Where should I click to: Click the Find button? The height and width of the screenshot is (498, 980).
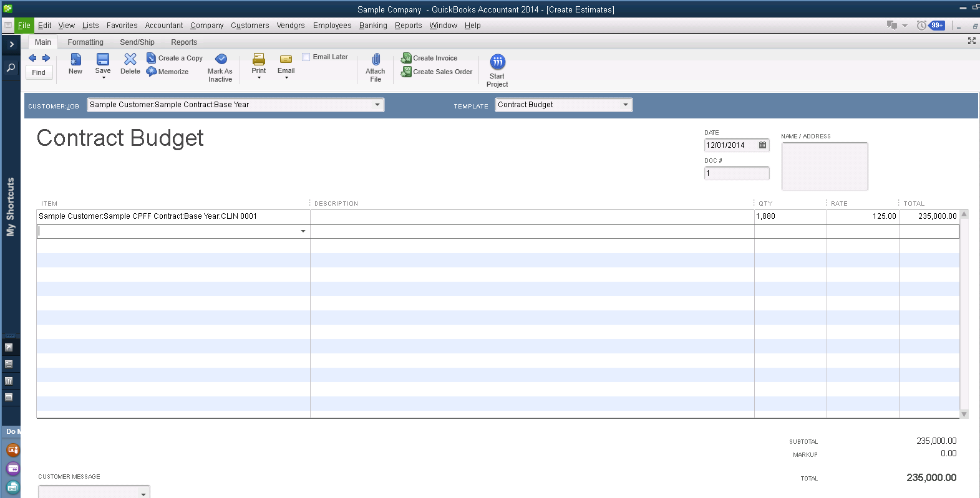pos(39,72)
